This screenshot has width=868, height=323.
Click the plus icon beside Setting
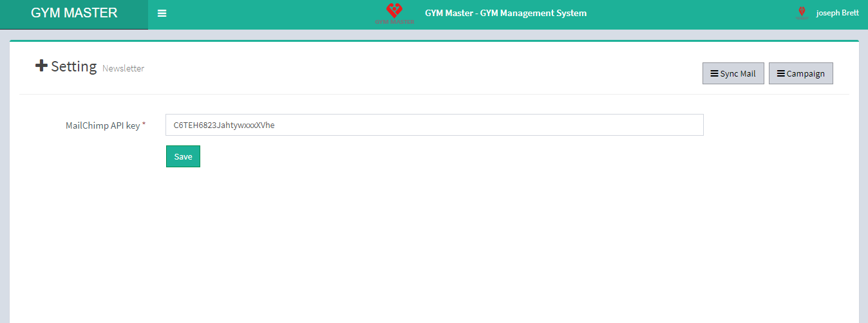pos(41,66)
